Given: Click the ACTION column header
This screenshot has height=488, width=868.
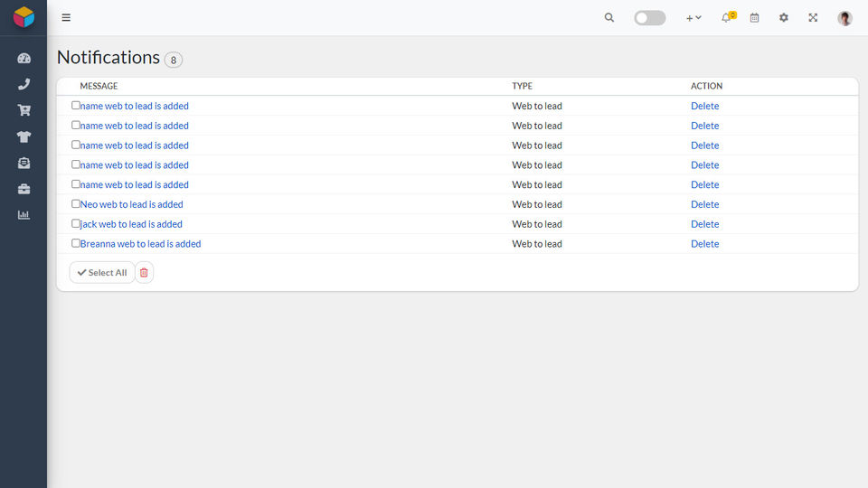Looking at the screenshot, I should pos(706,86).
